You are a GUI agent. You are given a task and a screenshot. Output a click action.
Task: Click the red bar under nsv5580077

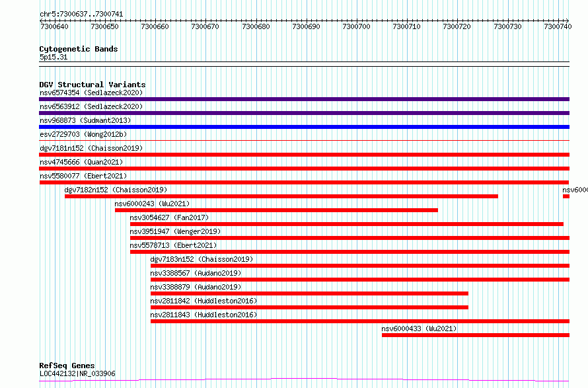click(x=304, y=182)
